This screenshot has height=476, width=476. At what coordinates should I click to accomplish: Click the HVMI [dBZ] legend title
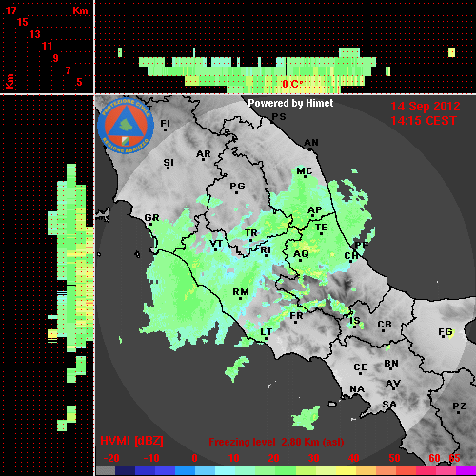coord(131,441)
